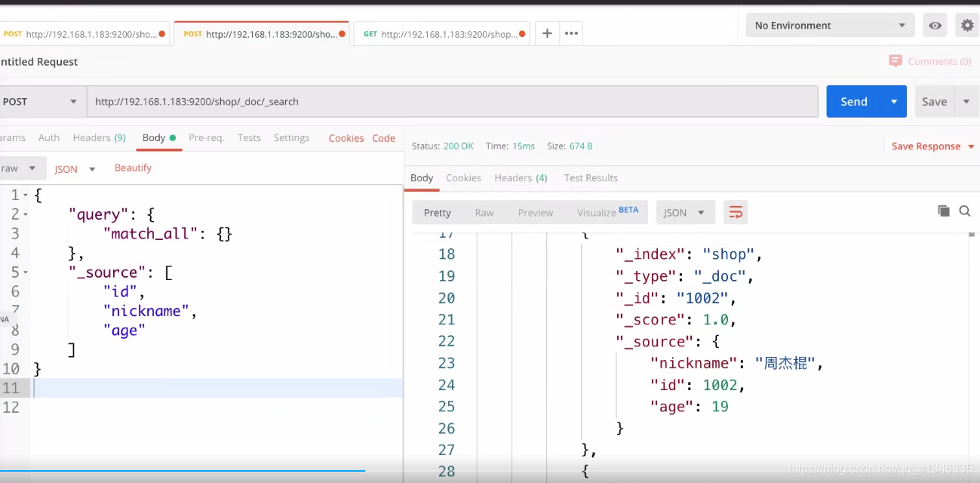The height and width of the screenshot is (483, 980).
Task: Open the request Cookies link
Action: [346, 138]
